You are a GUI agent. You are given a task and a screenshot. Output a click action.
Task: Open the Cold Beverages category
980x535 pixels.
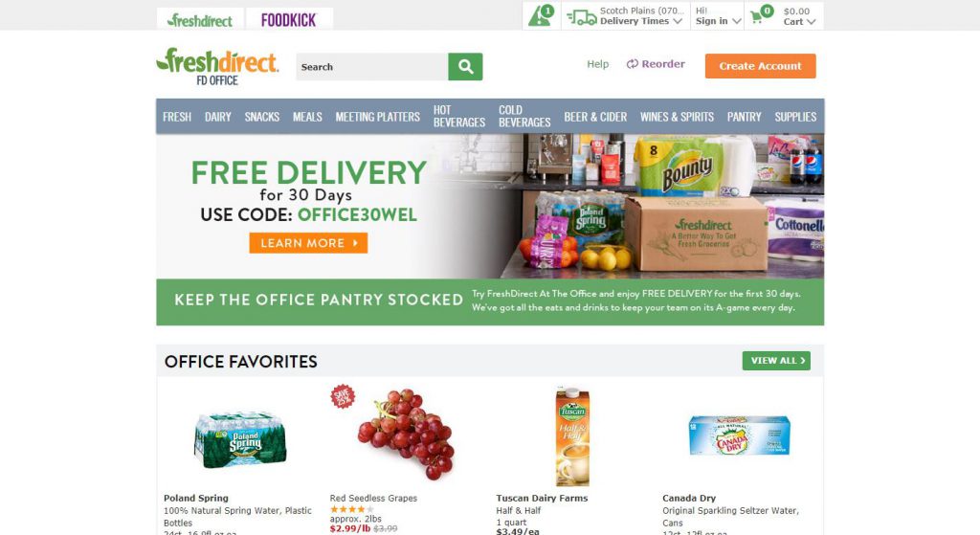(x=524, y=116)
